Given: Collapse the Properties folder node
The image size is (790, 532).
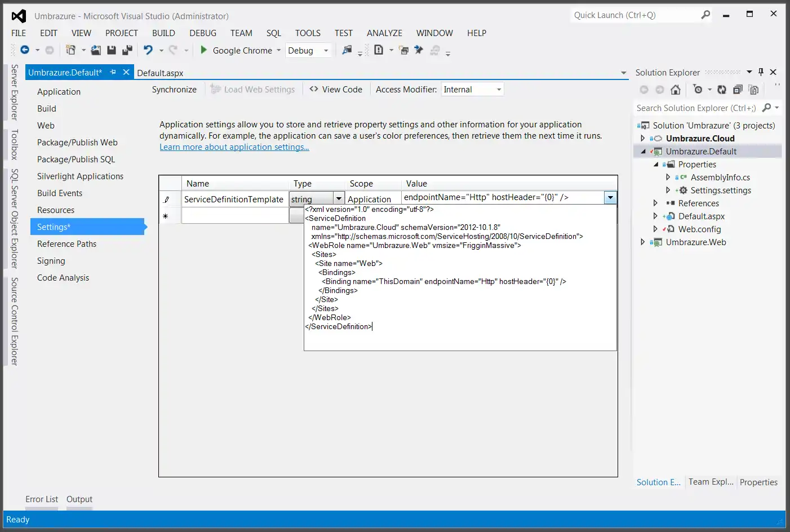Looking at the screenshot, I should pyautogui.click(x=655, y=164).
